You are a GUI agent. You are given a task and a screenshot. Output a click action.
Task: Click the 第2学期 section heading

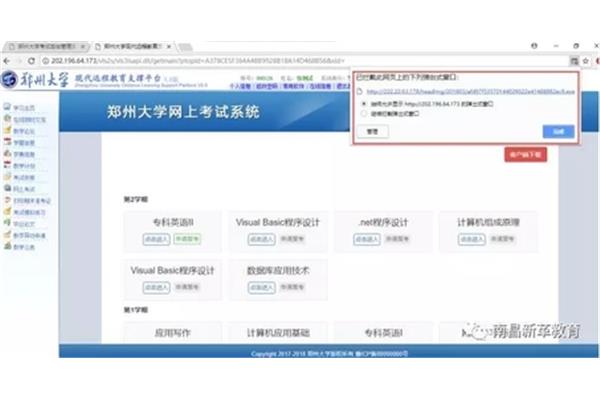point(135,199)
